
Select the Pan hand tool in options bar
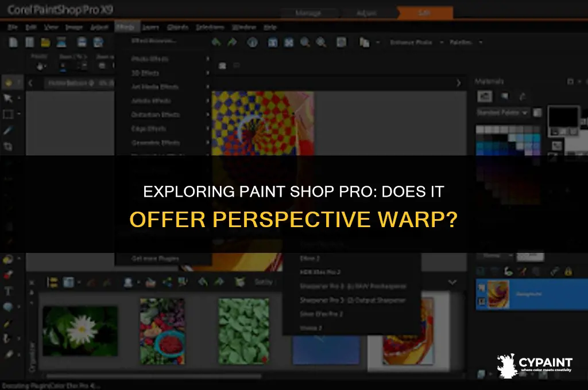pyautogui.click(x=40, y=67)
